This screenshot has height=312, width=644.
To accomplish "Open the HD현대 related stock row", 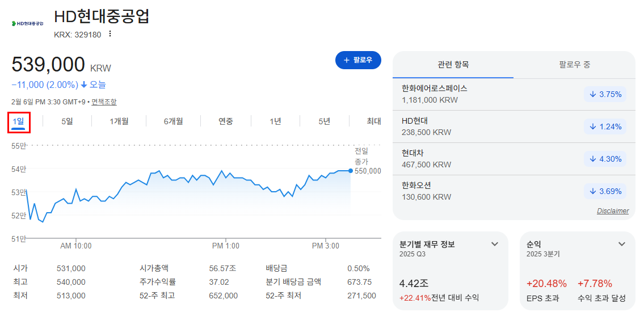I will 514,127.
